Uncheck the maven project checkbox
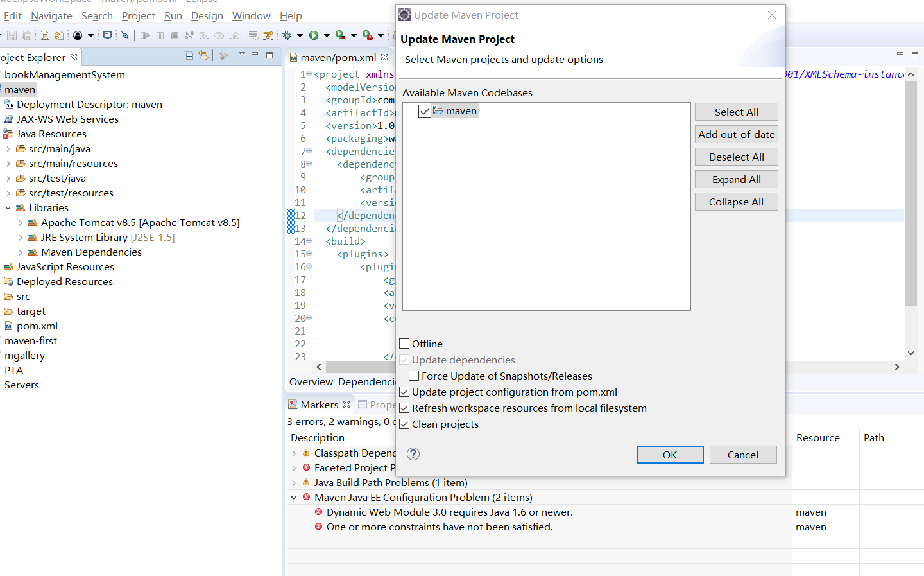 tap(424, 111)
